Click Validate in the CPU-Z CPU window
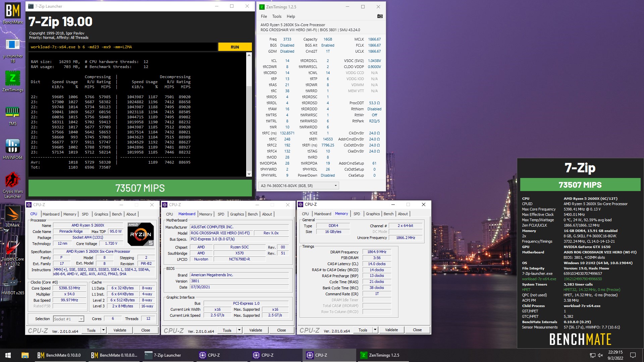Viewport: 644px width, 362px height. click(120, 330)
